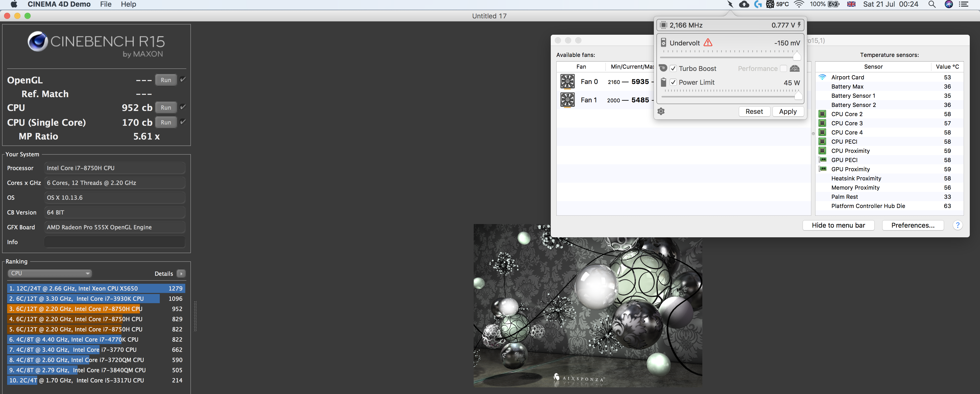The width and height of the screenshot is (980, 394).
Task: Open the British flag input source menu
Action: [851, 4]
